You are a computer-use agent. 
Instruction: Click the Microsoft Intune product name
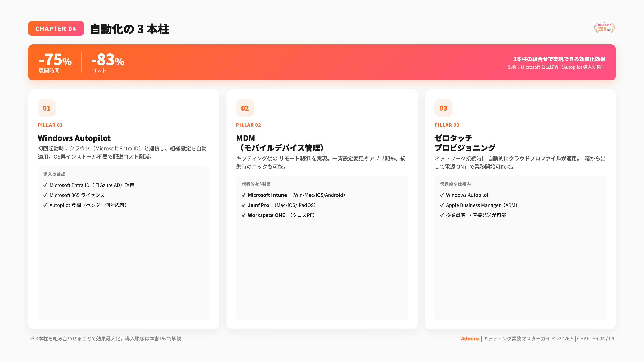pyautogui.click(x=267, y=195)
